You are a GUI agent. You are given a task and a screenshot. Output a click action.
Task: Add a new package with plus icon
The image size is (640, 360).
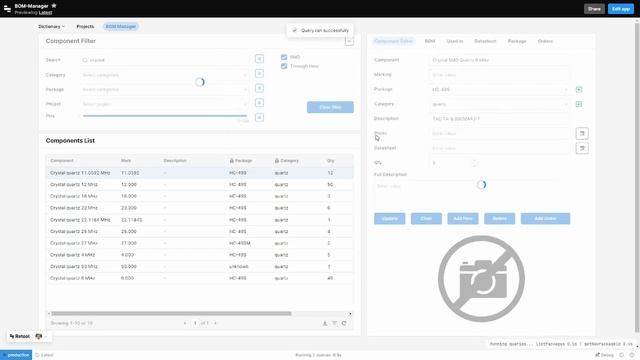579,89
